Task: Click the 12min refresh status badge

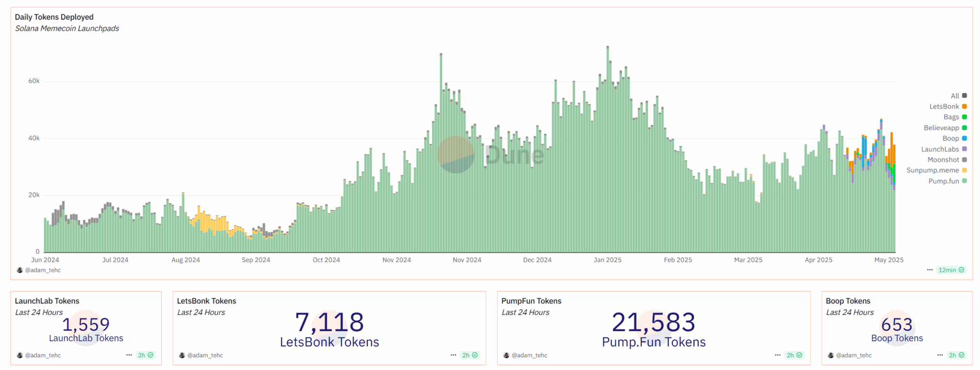Action: (x=951, y=270)
